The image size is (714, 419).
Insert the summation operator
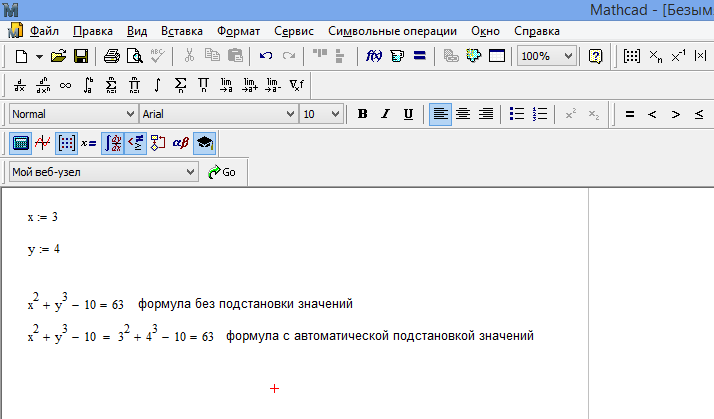tap(180, 85)
